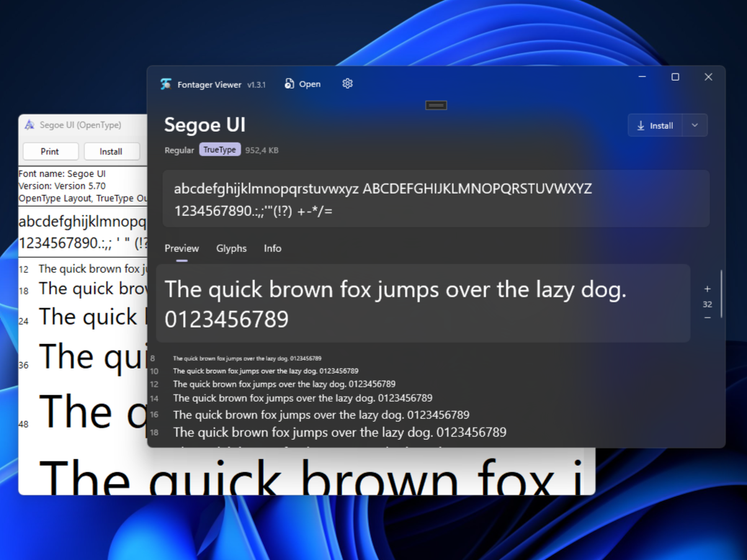
Task: Click the Fontager vertical scrollbar
Action: point(721,294)
